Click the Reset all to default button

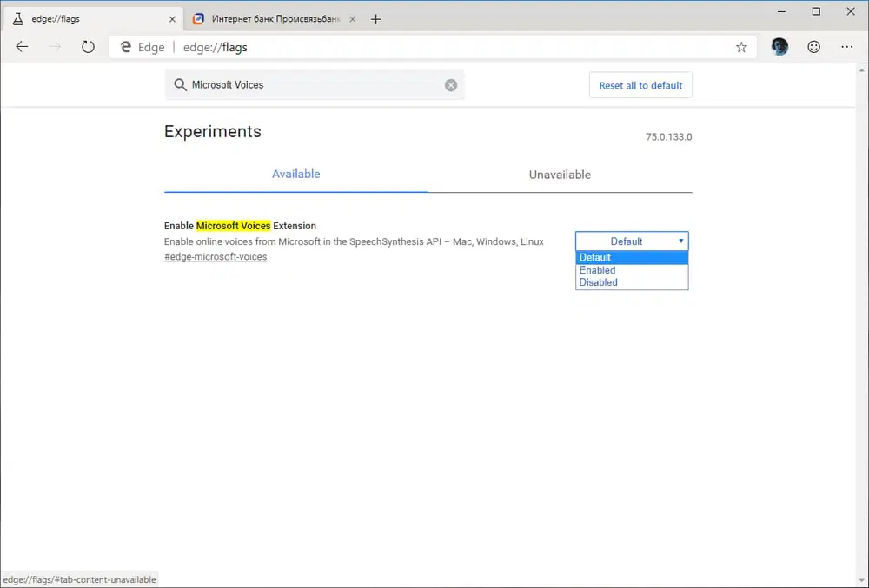[x=640, y=85]
